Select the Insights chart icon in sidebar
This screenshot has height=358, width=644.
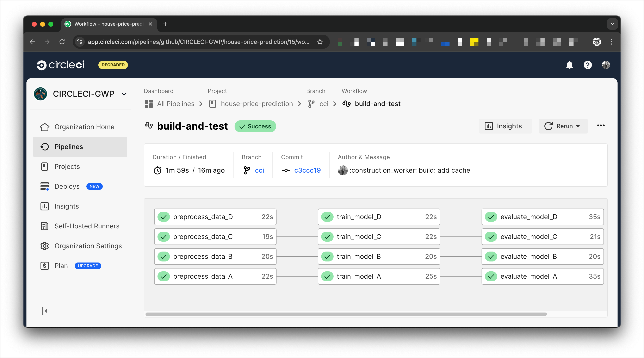45,206
